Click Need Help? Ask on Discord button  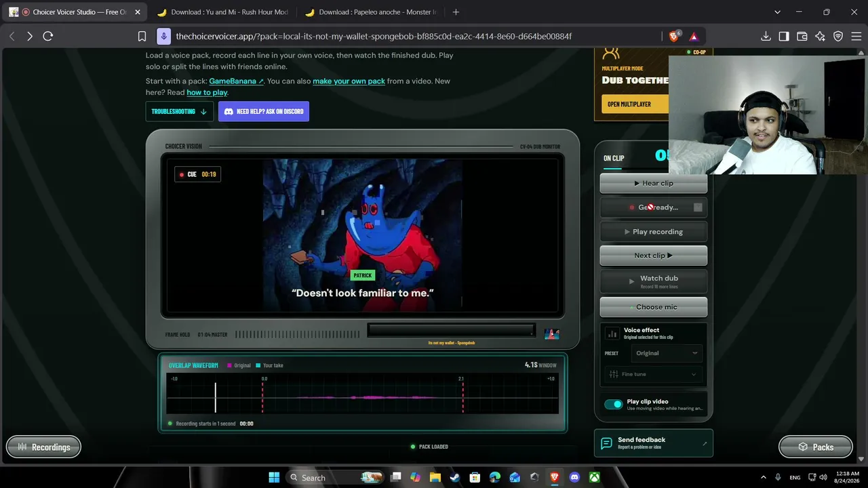click(x=264, y=111)
